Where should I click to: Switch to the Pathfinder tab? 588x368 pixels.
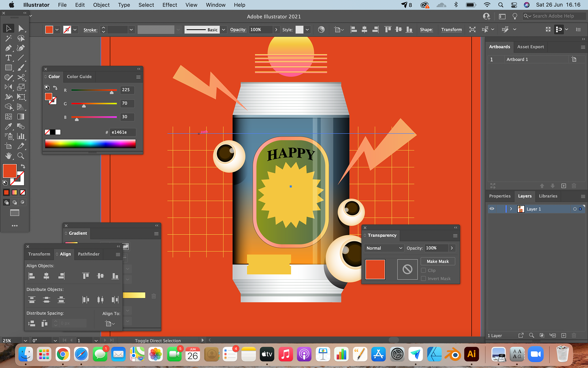[89, 254]
